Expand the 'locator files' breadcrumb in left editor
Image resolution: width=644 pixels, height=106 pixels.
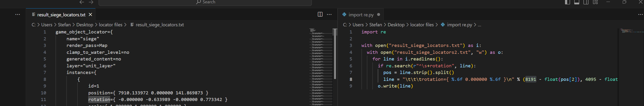click(x=110, y=25)
